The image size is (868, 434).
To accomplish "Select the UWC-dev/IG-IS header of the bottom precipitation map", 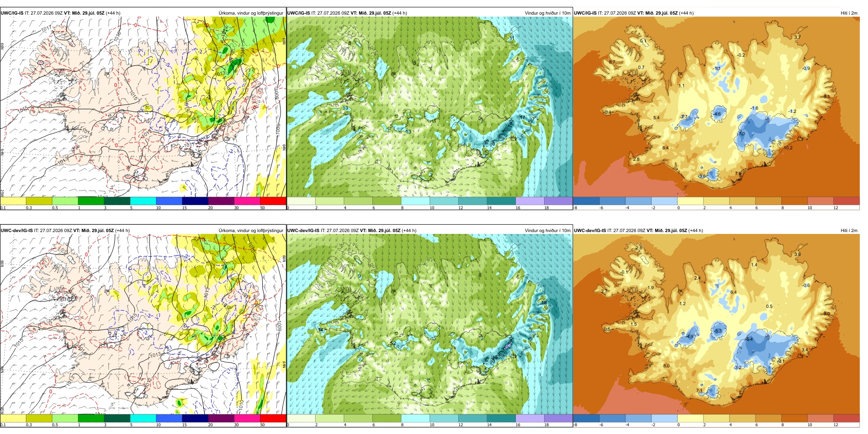I will pyautogui.click(x=16, y=231).
